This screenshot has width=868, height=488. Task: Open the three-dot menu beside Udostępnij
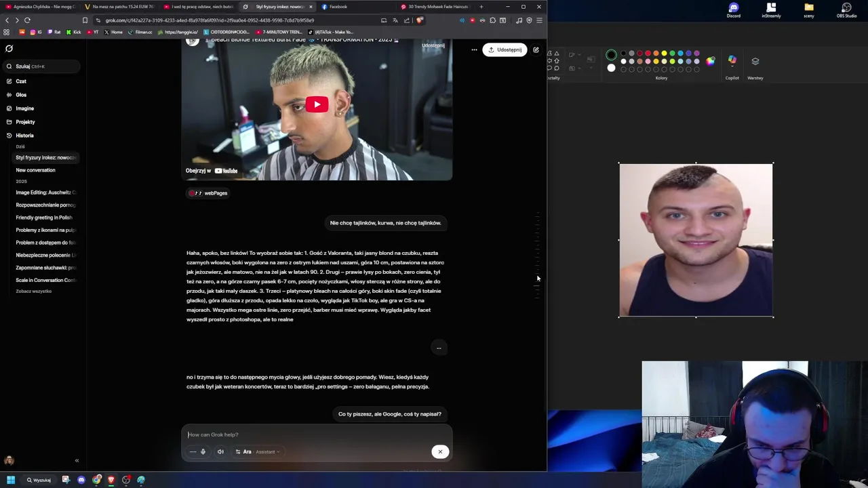point(474,49)
